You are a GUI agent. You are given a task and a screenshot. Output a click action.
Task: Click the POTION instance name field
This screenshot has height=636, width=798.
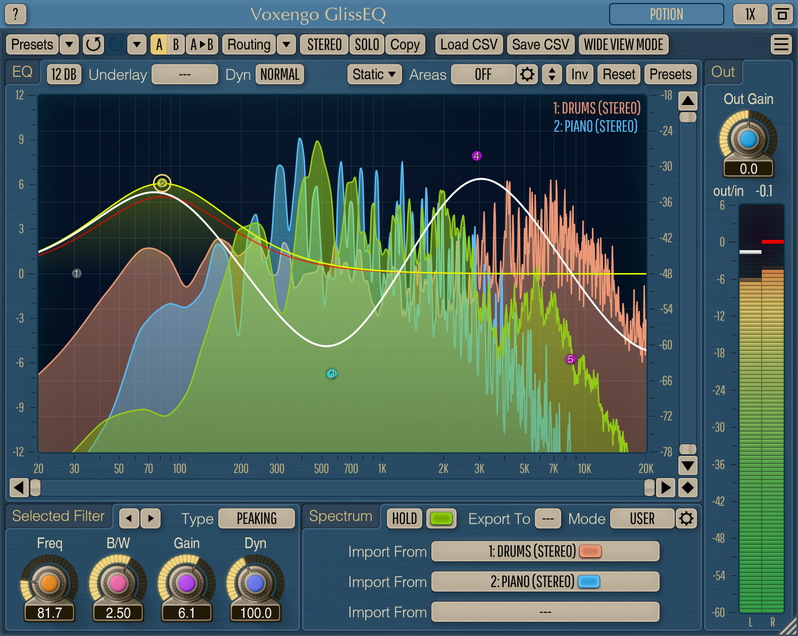pos(666,14)
